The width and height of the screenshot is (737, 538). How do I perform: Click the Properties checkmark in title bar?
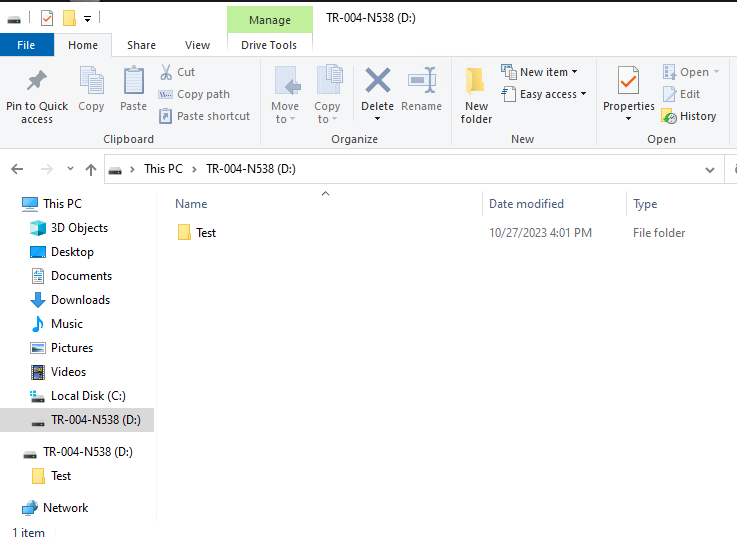coord(47,18)
